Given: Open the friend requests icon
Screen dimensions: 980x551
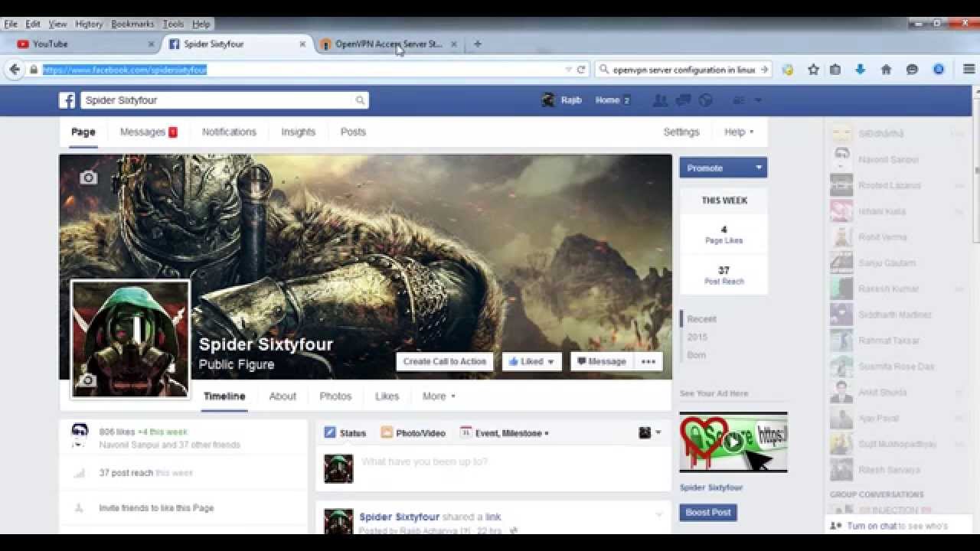Looking at the screenshot, I should [x=659, y=100].
